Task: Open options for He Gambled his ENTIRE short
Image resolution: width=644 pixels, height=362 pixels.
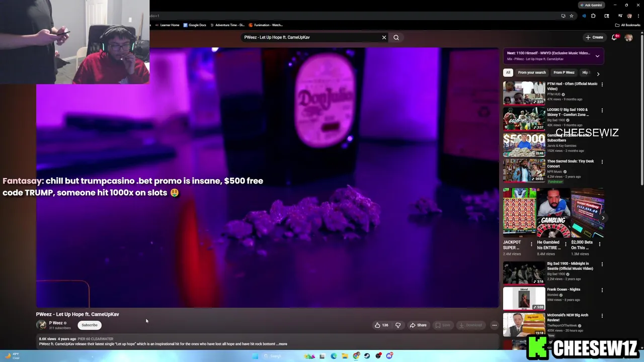Action: [566, 244]
